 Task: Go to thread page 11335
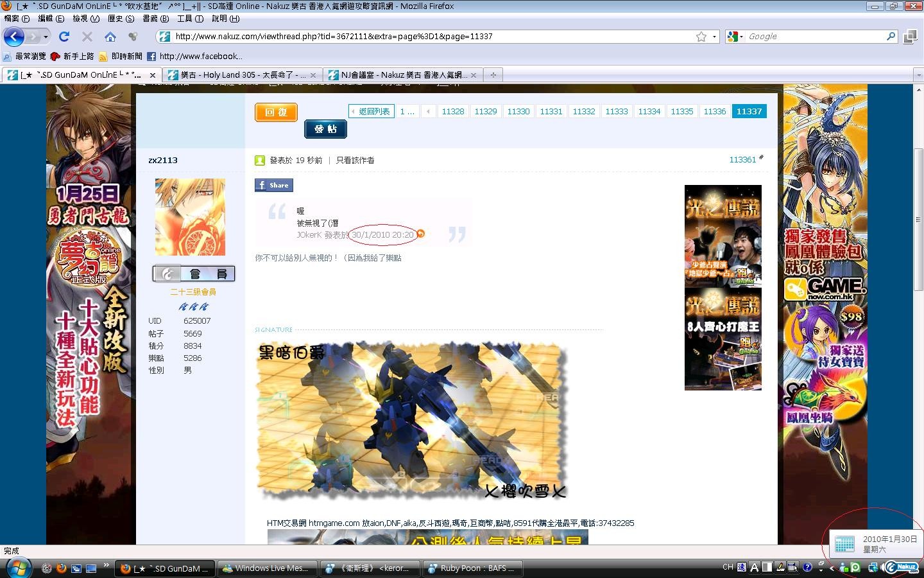[682, 111]
